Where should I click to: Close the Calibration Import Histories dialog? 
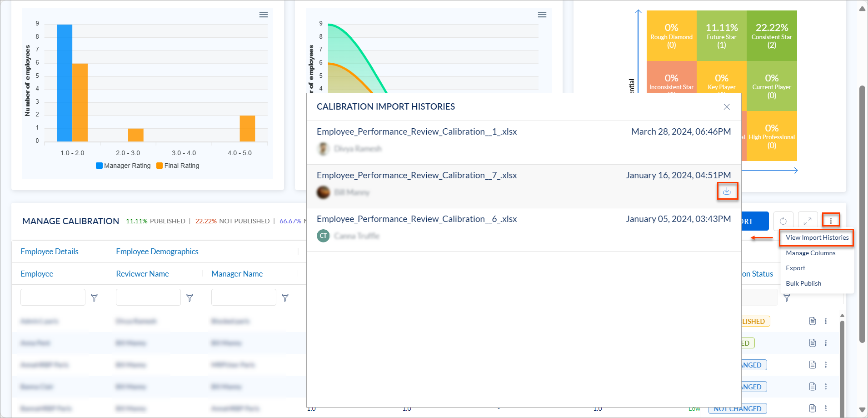pos(726,107)
